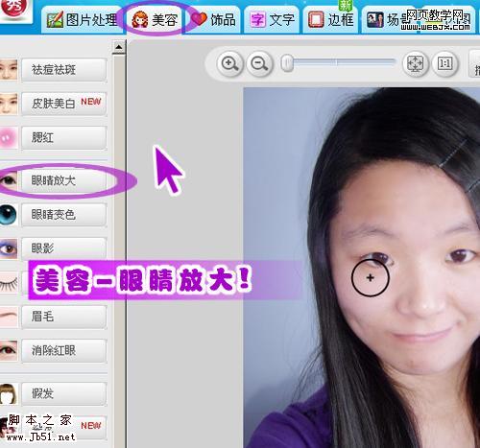Click the fit-to-window icon
The width and height of the screenshot is (480, 448).
(x=415, y=63)
